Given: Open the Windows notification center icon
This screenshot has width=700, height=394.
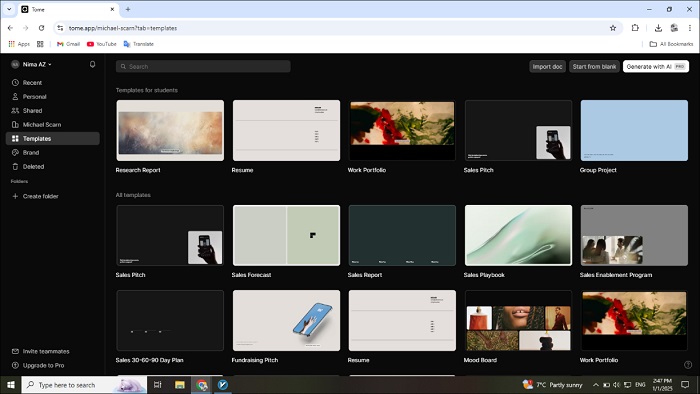Looking at the screenshot, I should point(685,385).
